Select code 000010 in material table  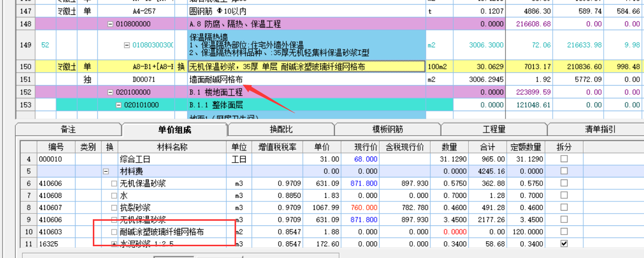[x=56, y=160]
